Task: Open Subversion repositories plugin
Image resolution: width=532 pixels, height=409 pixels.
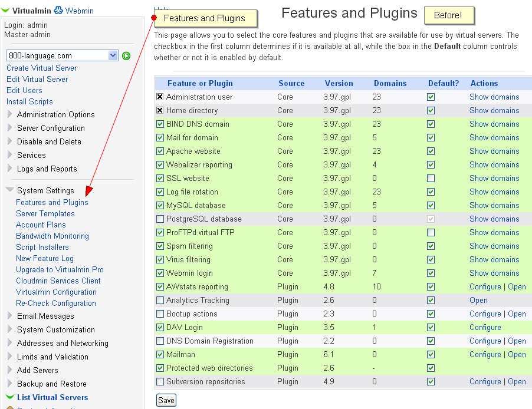Action: click(x=517, y=381)
